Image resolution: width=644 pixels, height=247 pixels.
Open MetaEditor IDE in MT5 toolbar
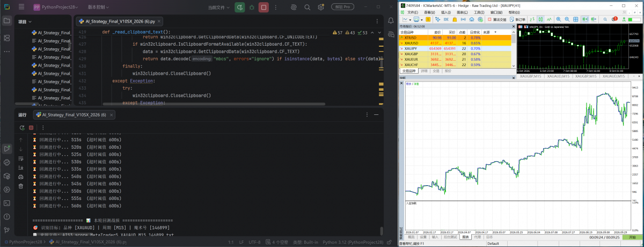[x=446, y=19]
